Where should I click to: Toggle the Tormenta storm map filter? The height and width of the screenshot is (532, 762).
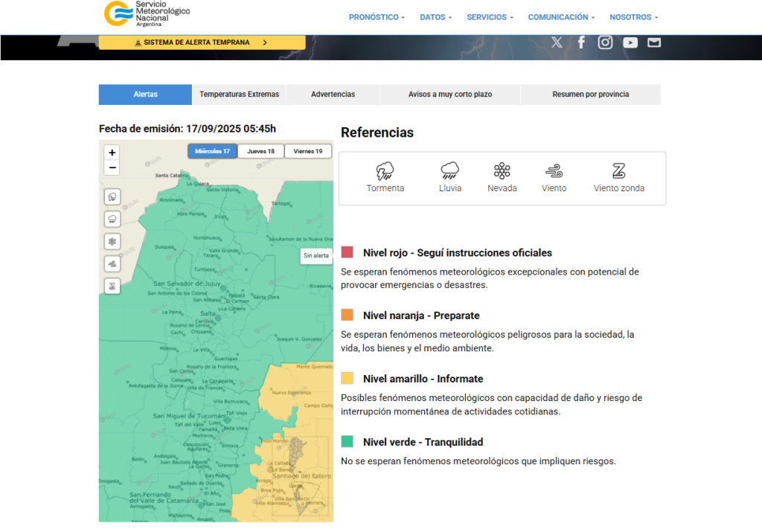point(112,197)
